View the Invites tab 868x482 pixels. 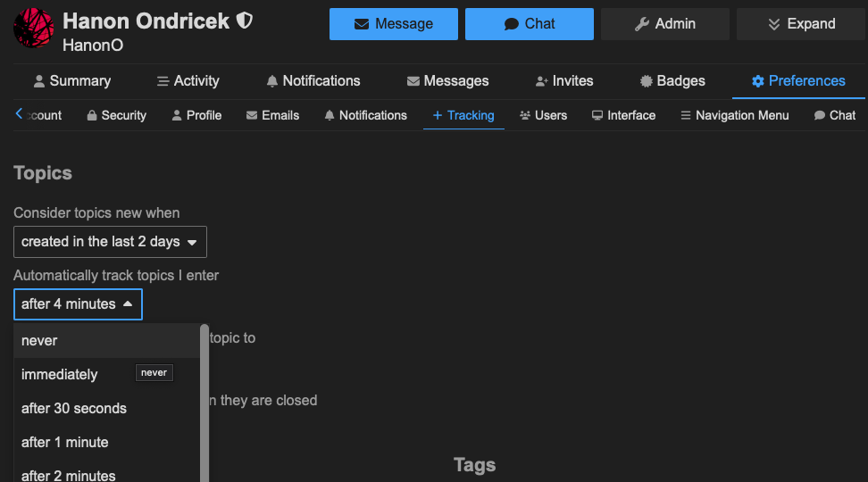pos(563,81)
